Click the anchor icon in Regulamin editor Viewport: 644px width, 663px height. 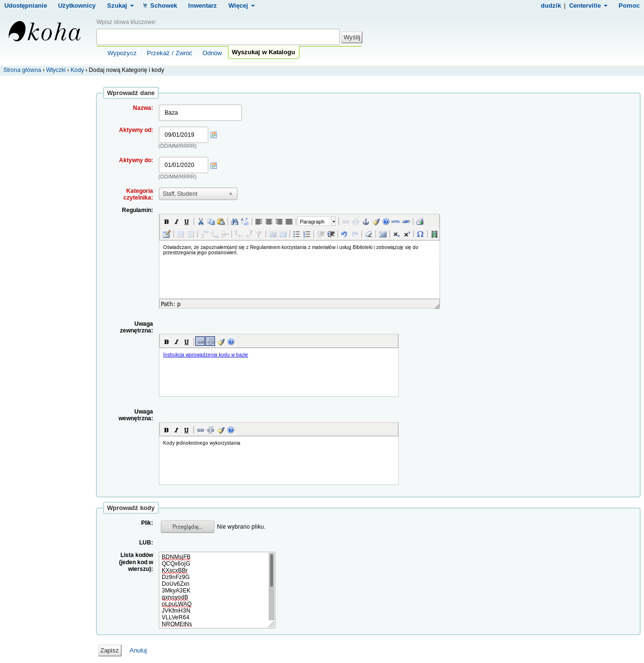pyautogui.click(x=366, y=222)
